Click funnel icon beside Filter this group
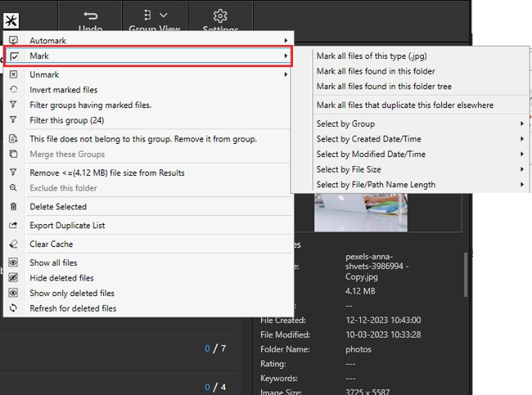 click(13, 119)
